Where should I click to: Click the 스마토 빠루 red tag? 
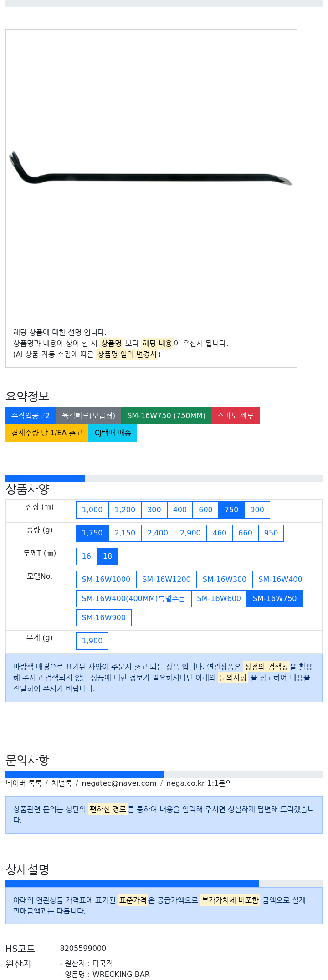coord(235,415)
